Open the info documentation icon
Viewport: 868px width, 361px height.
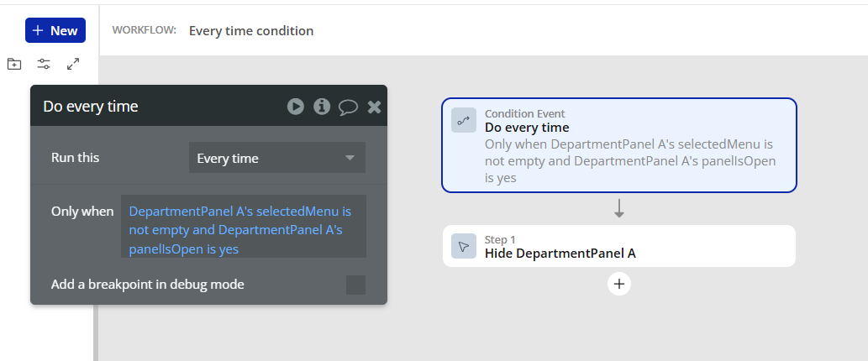click(x=322, y=107)
